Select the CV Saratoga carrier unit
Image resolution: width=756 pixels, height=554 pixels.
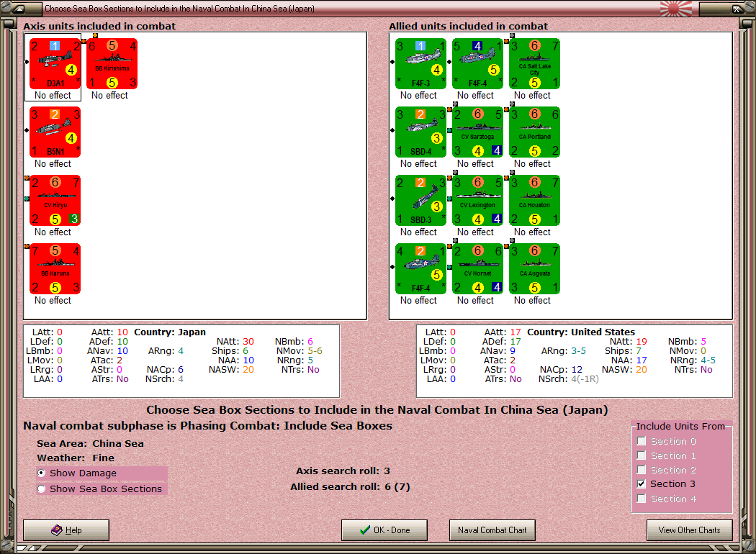[478, 132]
